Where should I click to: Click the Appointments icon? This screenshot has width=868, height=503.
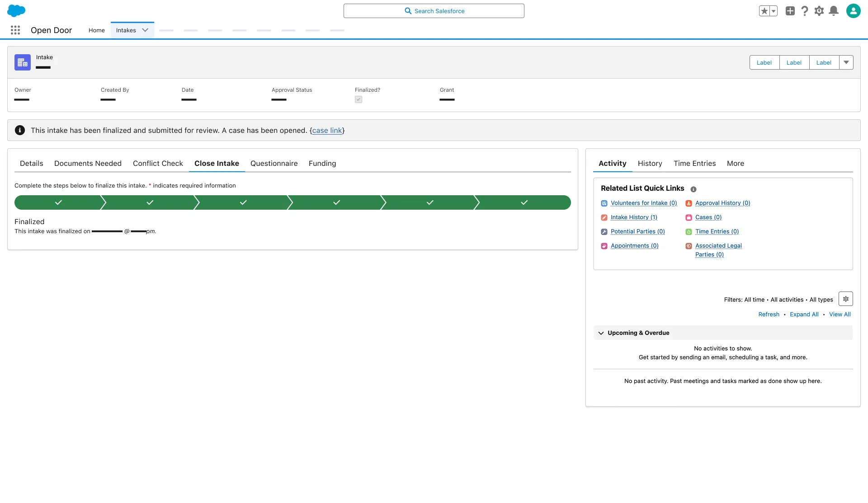604,246
